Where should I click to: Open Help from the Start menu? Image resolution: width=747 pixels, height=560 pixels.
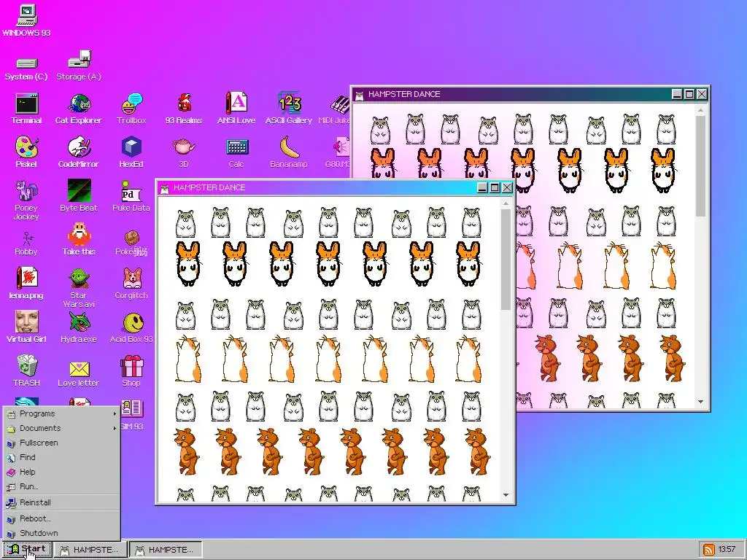click(61, 472)
